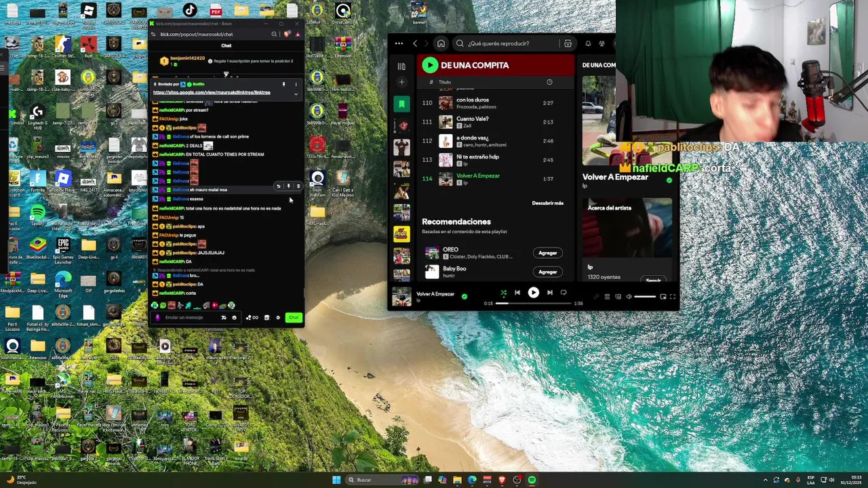Toggle Spotify fullscreen mode
The height and width of the screenshot is (488, 868).
673,296
